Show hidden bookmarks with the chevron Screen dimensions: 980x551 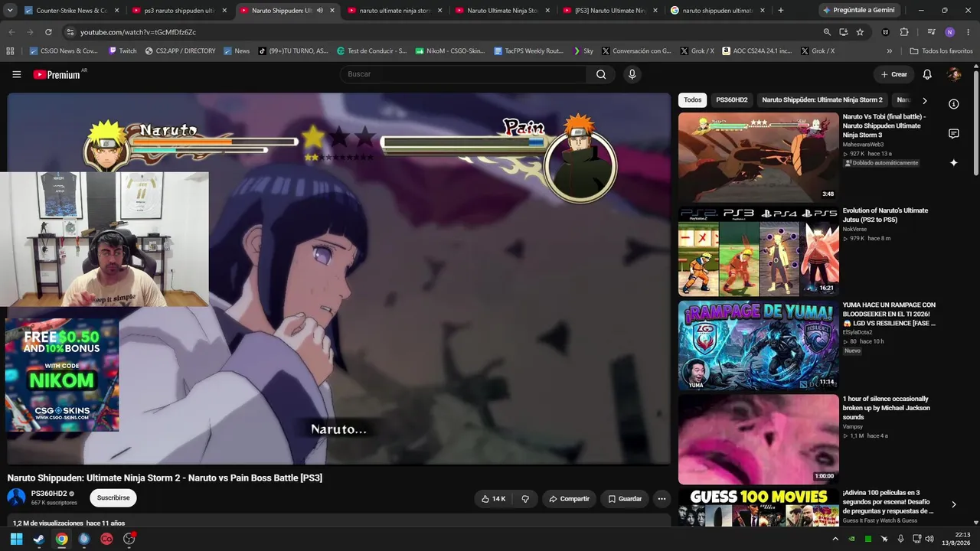(889, 51)
